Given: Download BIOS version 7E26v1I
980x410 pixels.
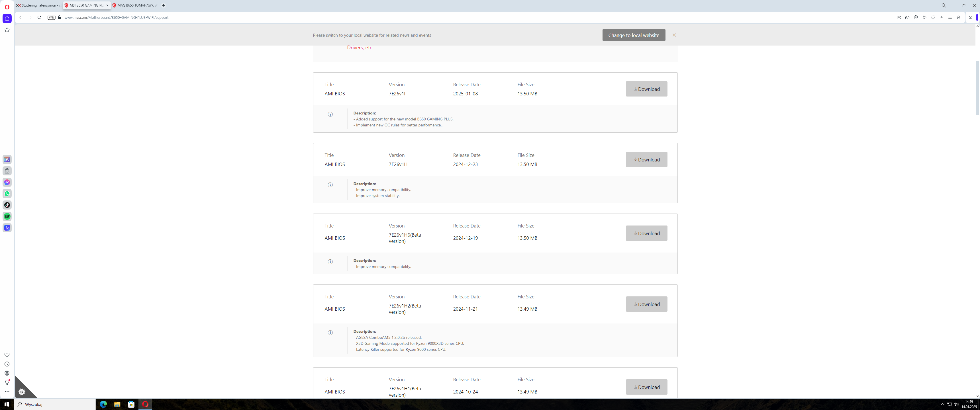Looking at the screenshot, I should [x=646, y=89].
